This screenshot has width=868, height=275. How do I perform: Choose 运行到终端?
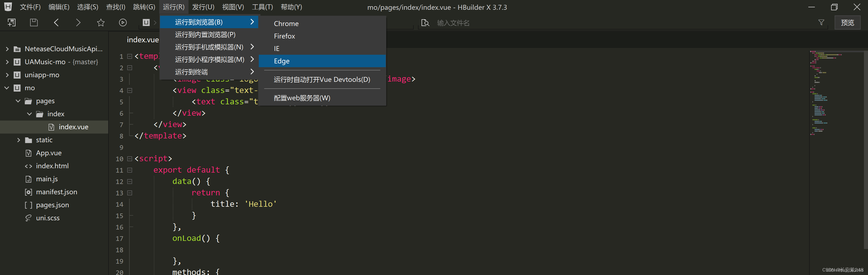pos(209,72)
